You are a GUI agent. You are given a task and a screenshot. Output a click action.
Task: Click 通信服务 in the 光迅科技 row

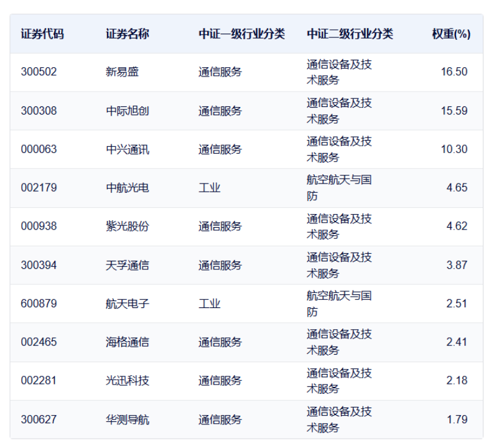pos(220,381)
